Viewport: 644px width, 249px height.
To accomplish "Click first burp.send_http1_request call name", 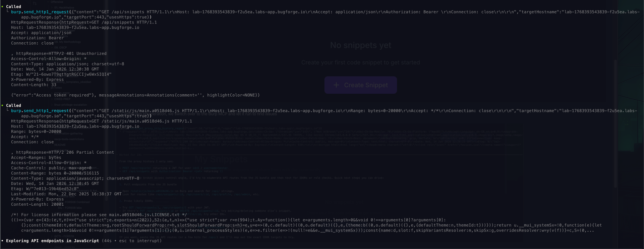I will (x=40, y=12).
